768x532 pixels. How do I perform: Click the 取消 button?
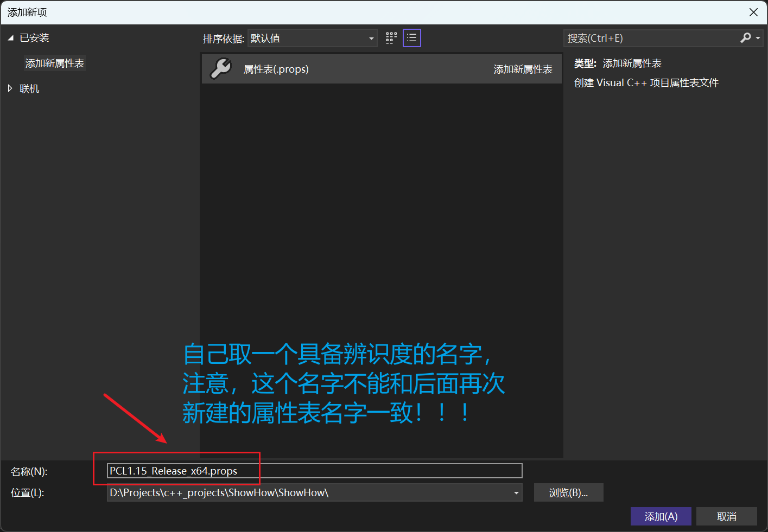pyautogui.click(x=726, y=516)
